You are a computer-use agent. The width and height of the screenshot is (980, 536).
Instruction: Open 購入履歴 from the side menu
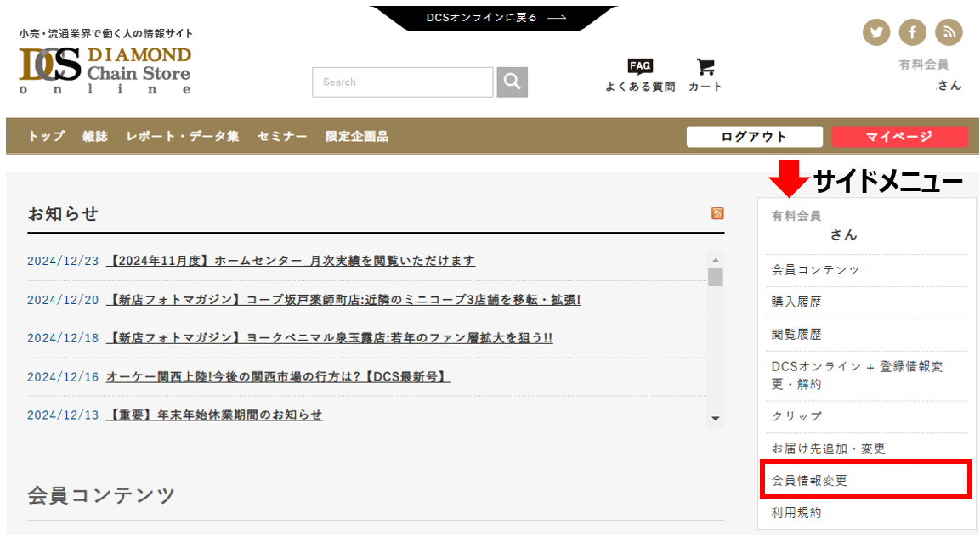click(796, 302)
